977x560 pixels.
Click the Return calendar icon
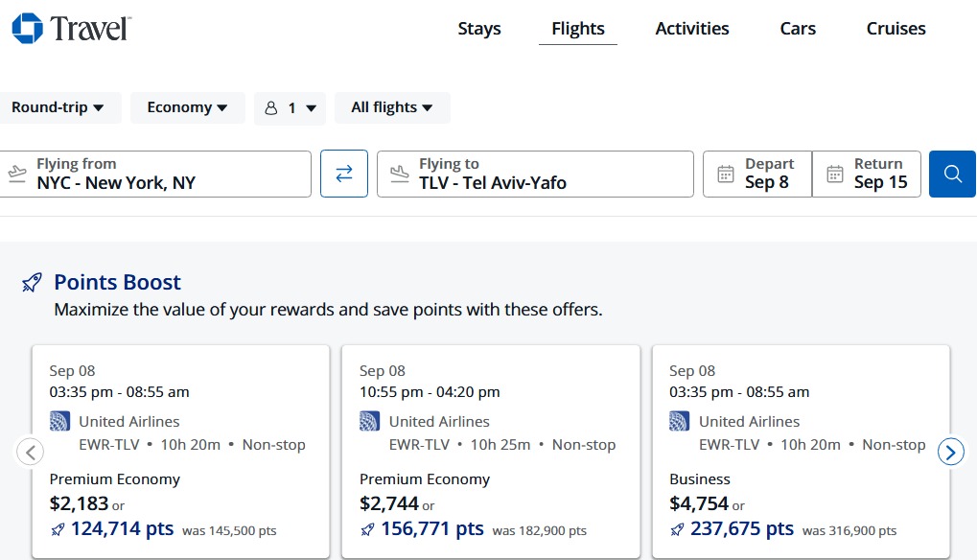(835, 174)
